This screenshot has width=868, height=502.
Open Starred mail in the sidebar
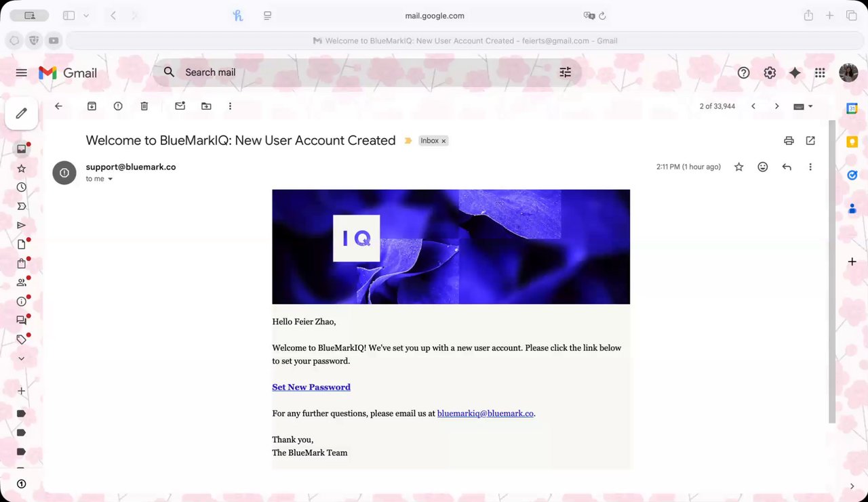(x=22, y=168)
